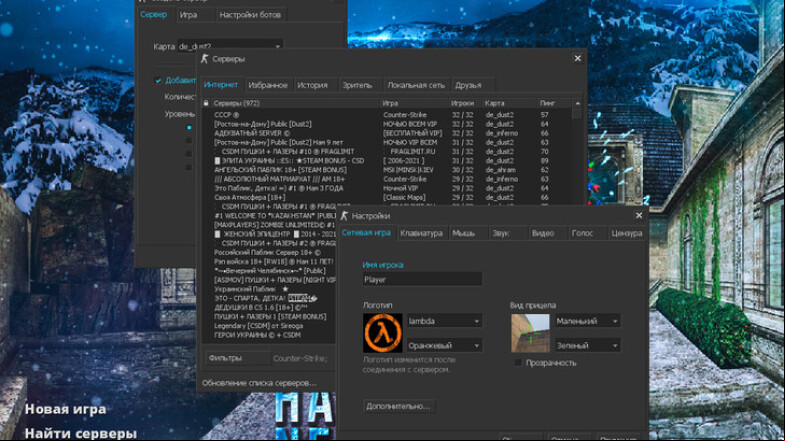Image resolution: width=785 pixels, height=441 pixels.
Task: Select the Legendary [CSDM] от Sireoga row
Action: (x=269, y=326)
